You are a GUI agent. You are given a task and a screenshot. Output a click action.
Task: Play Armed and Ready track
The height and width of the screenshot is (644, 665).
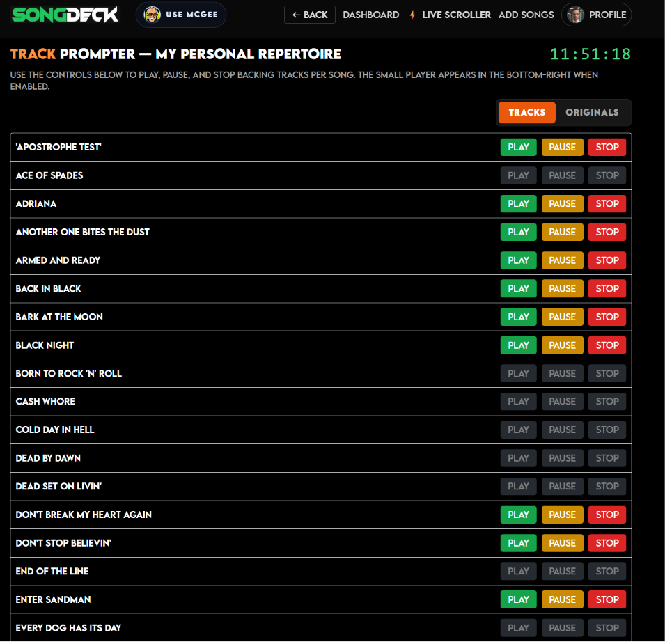518,260
